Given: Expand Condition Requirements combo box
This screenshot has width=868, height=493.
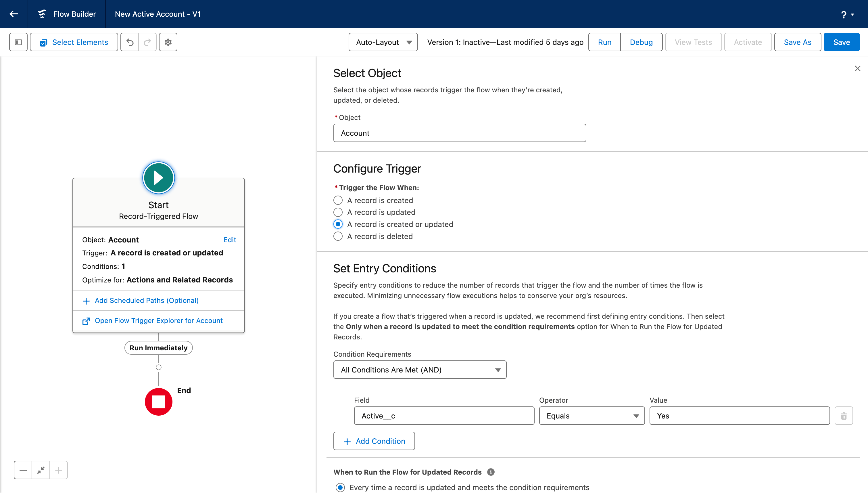Looking at the screenshot, I should click(419, 370).
